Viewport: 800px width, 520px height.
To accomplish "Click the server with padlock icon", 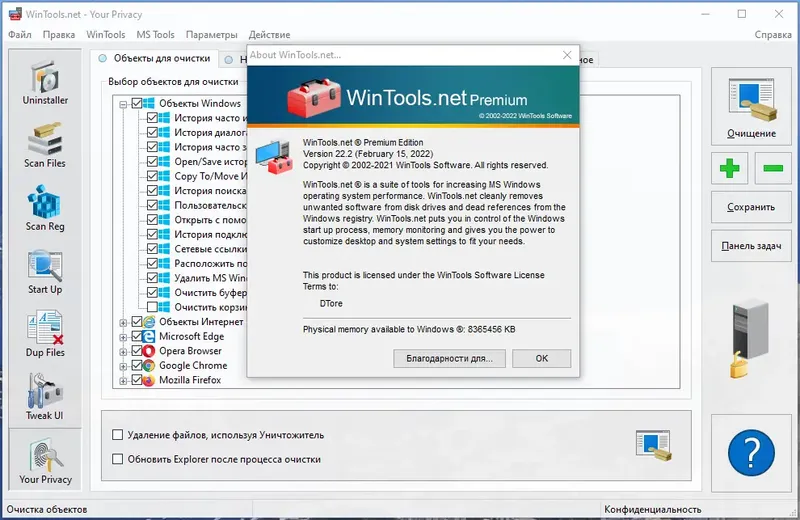I will tap(749, 338).
